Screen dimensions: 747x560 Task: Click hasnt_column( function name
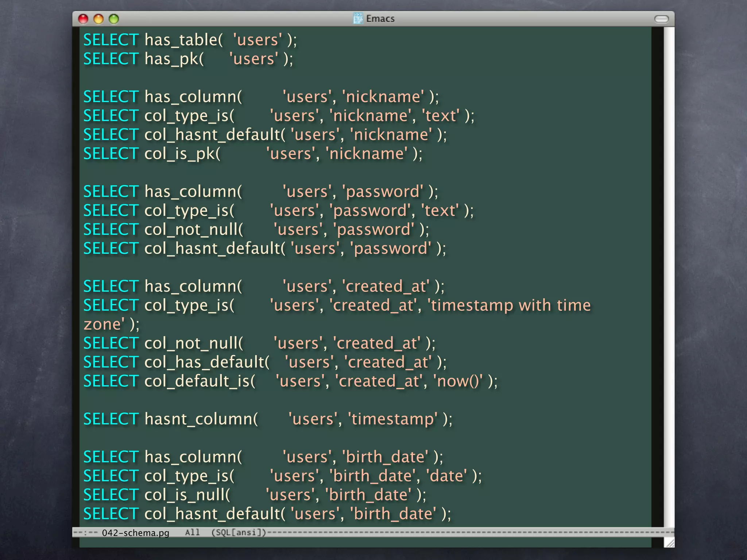[x=201, y=419]
